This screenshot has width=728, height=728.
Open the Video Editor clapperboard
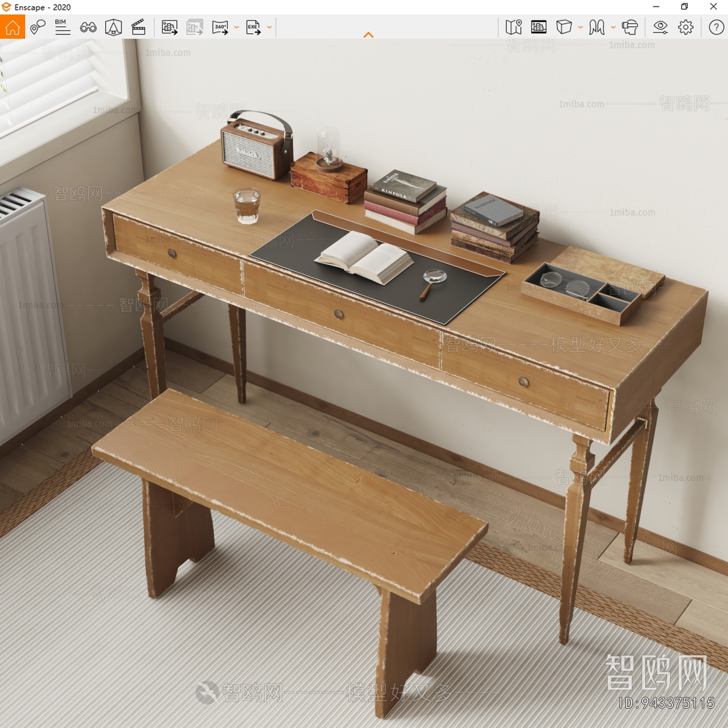click(x=138, y=27)
